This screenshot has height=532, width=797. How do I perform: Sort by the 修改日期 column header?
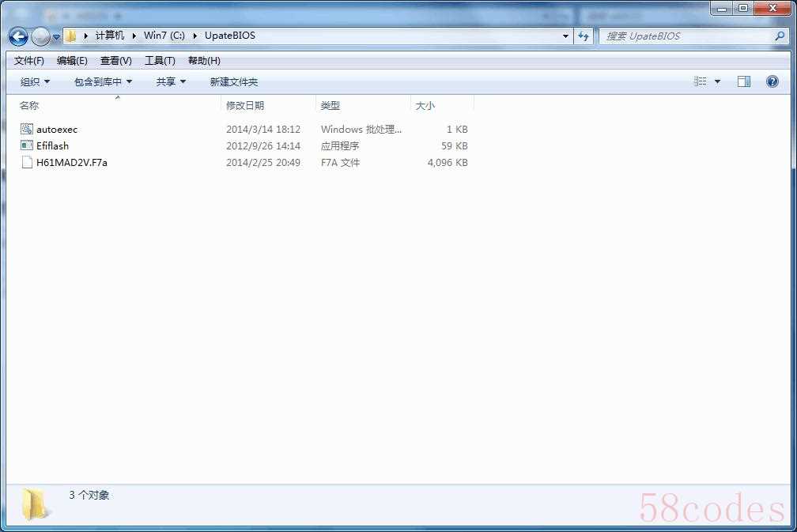(x=245, y=105)
